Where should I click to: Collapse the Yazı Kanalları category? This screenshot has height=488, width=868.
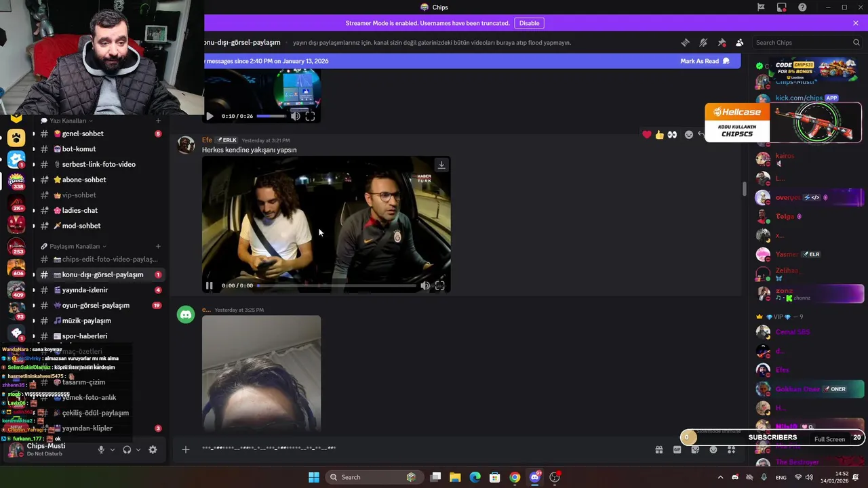click(x=68, y=121)
